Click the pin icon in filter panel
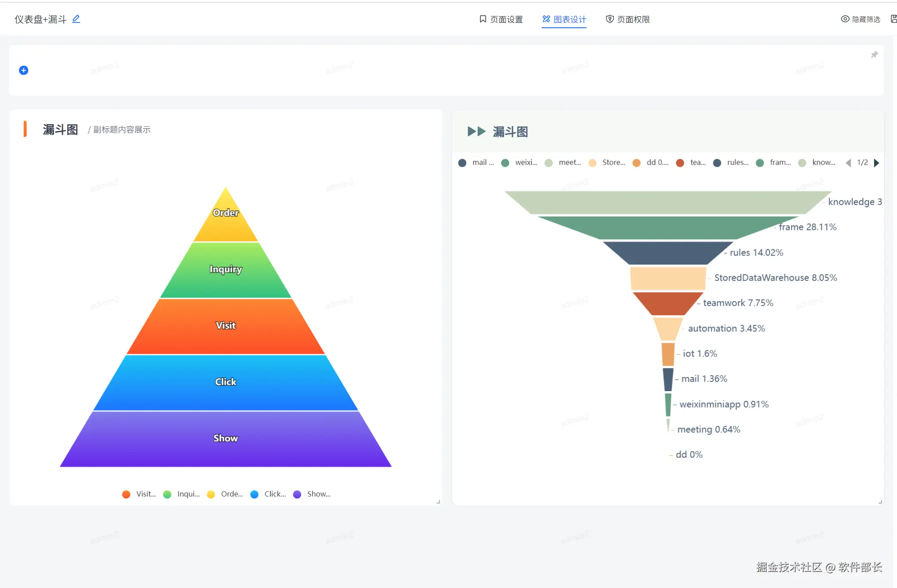897x588 pixels. (x=875, y=55)
